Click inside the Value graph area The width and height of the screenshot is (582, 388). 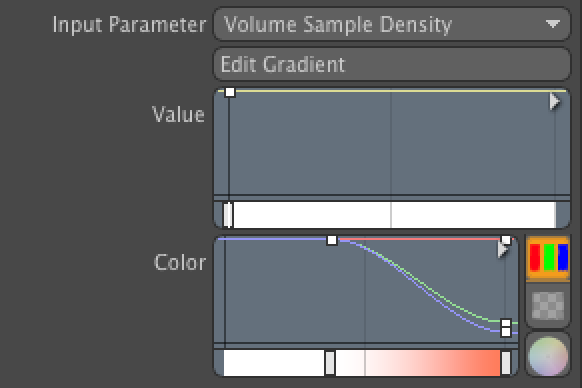click(x=392, y=143)
